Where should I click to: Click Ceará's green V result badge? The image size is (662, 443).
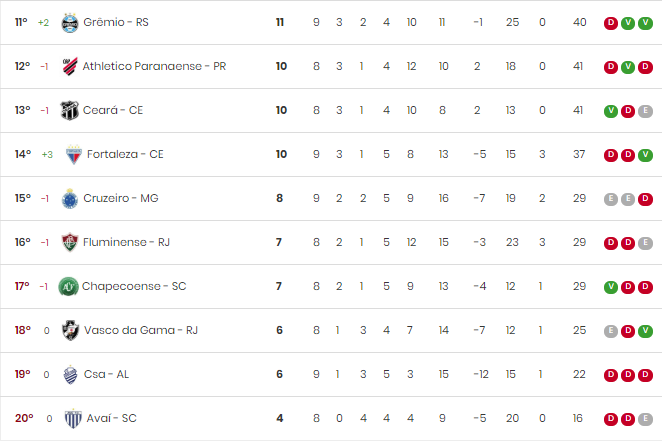tap(610, 111)
